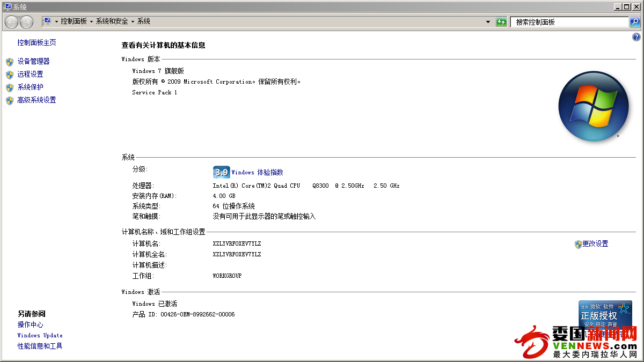Click the green refresh button

click(501, 22)
